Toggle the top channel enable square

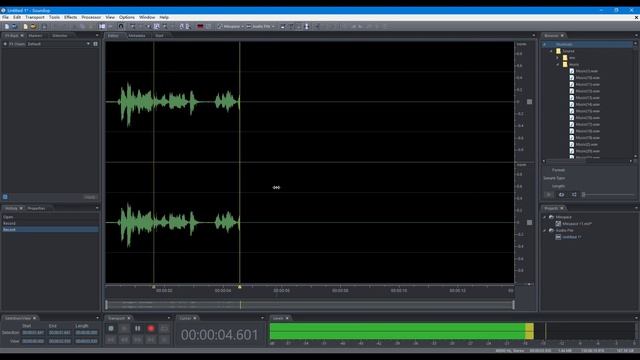[x=529, y=102]
